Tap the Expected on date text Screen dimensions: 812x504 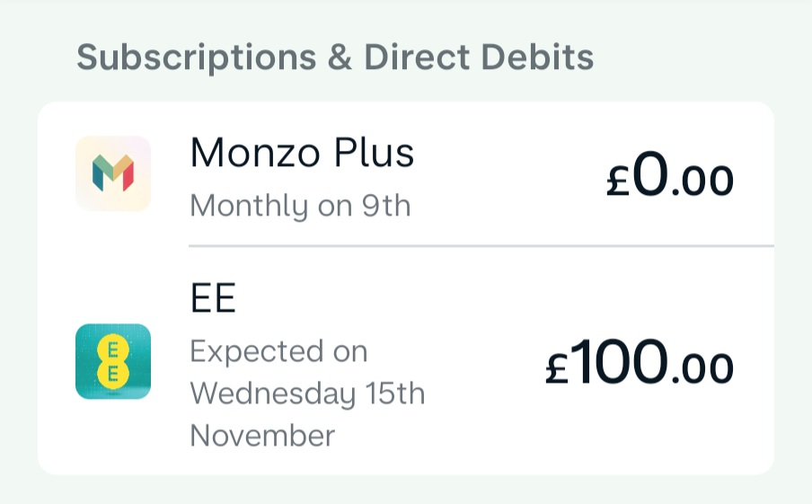click(279, 351)
